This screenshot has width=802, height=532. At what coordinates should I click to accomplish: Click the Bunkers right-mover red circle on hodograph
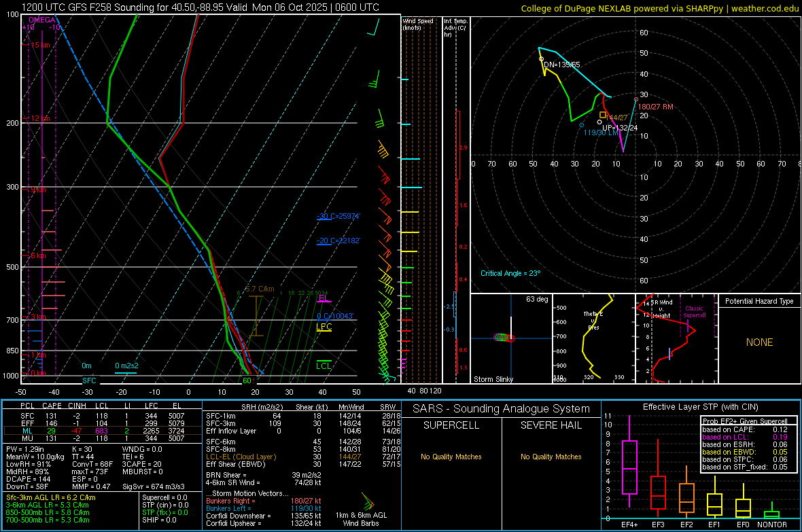[x=636, y=99]
